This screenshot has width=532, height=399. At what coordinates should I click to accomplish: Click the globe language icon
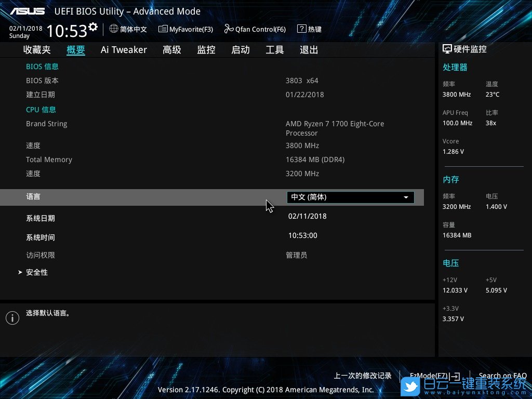point(114,29)
